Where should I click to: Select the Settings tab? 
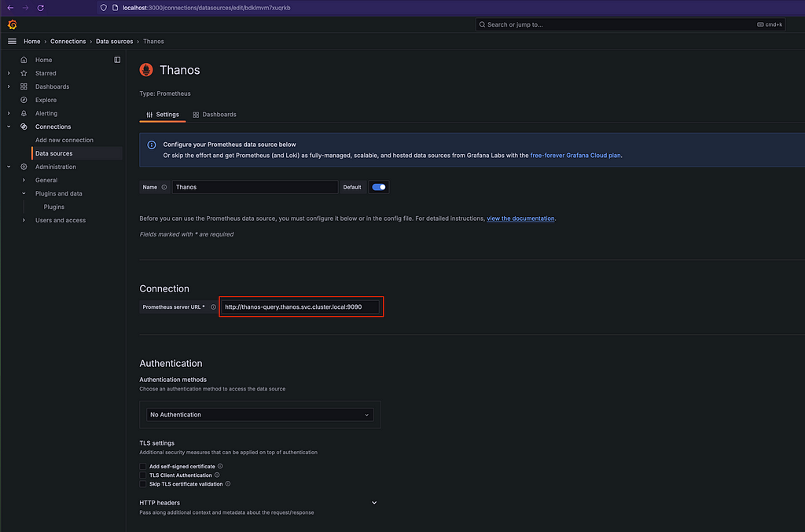coord(163,115)
